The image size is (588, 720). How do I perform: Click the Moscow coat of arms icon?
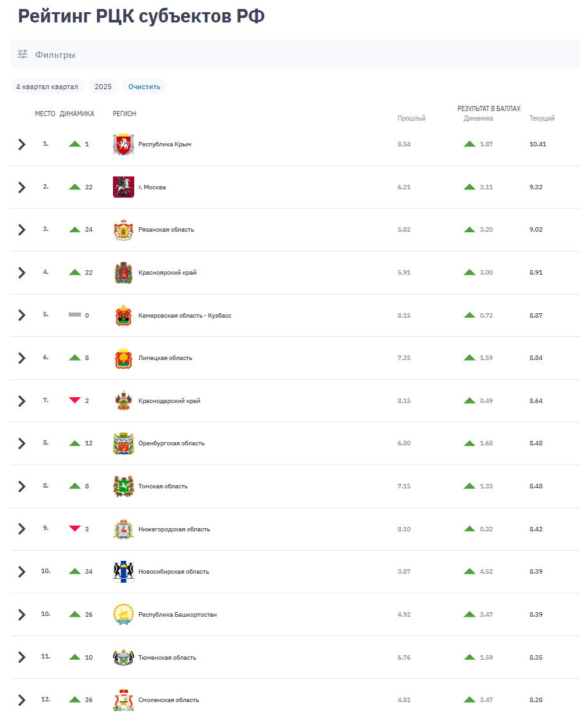tap(123, 187)
